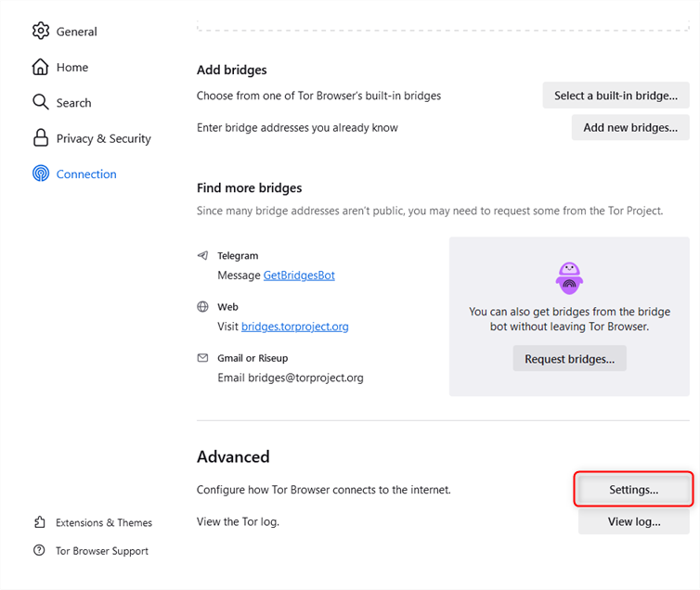This screenshot has height=590, width=700.
Task: Select the Connection category
Action: [x=75, y=173]
